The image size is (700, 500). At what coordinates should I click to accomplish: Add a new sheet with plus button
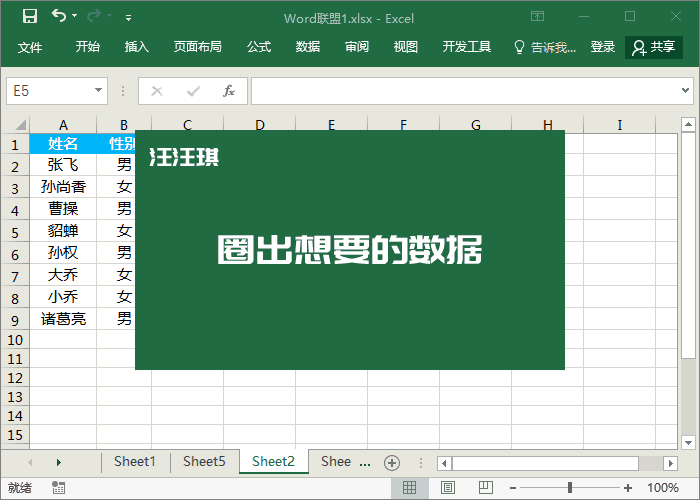[x=392, y=463]
